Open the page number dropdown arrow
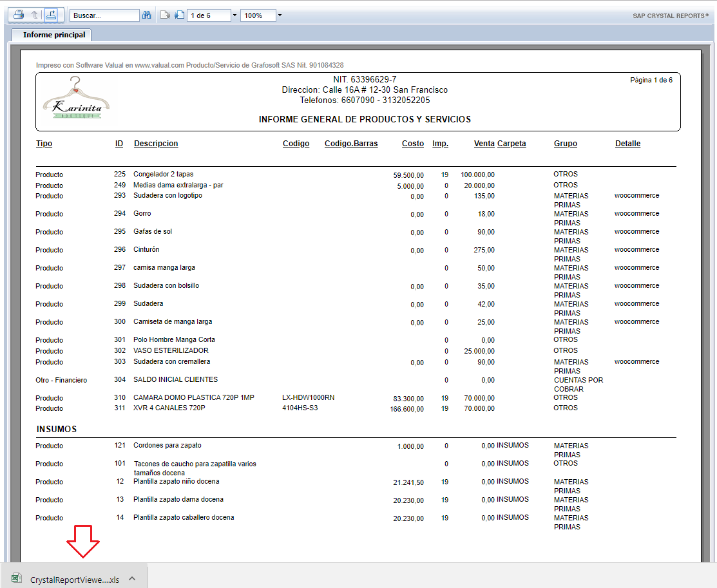717x588 pixels. [234, 15]
